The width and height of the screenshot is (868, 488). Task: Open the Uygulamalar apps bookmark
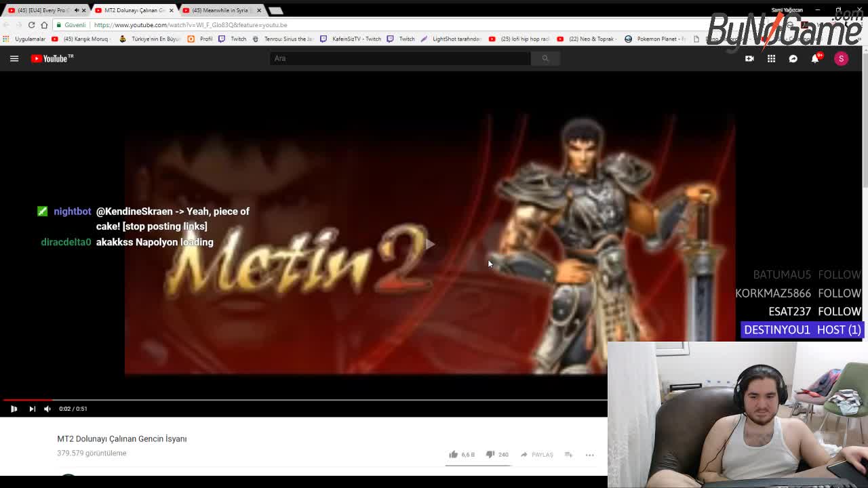pyautogui.click(x=24, y=39)
